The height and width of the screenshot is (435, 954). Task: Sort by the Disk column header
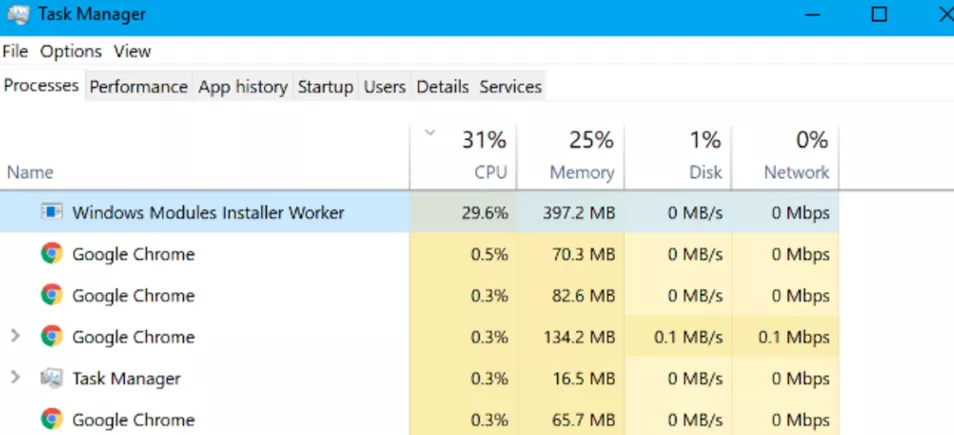pos(706,173)
